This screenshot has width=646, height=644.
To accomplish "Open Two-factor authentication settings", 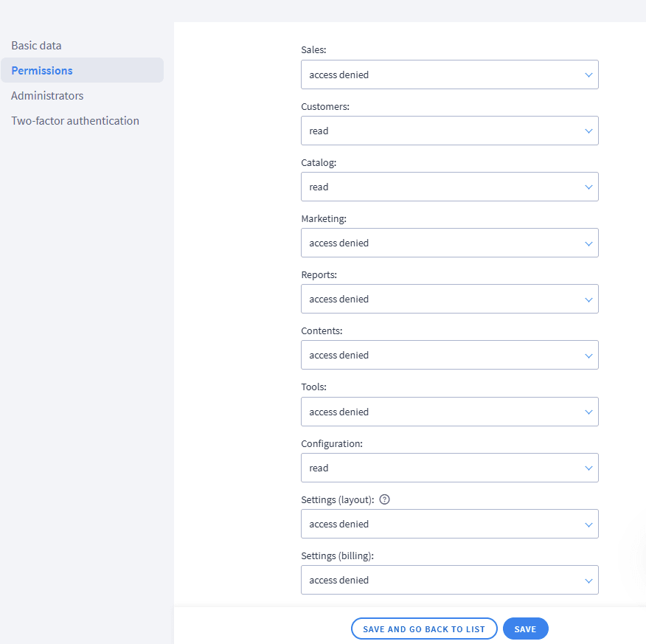I will pyautogui.click(x=75, y=121).
